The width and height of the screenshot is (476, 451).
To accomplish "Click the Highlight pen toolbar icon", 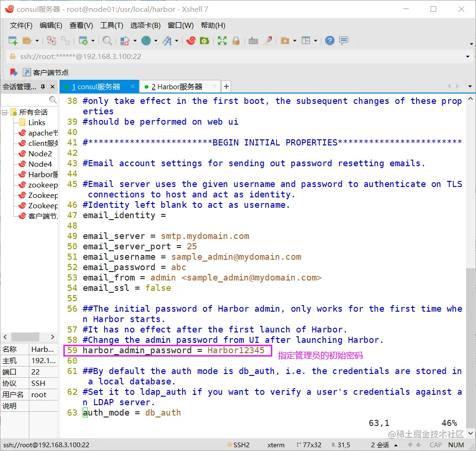I will click(x=268, y=40).
